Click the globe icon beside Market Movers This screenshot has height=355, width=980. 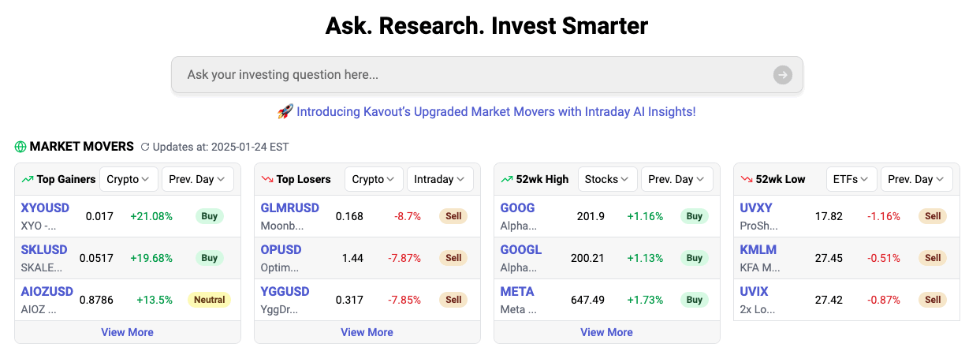20,147
